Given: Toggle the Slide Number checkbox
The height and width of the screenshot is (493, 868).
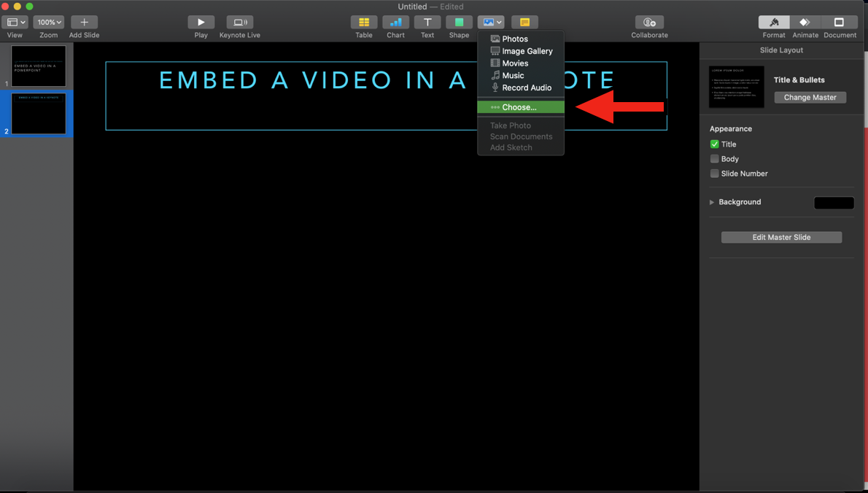Looking at the screenshot, I should coord(715,174).
